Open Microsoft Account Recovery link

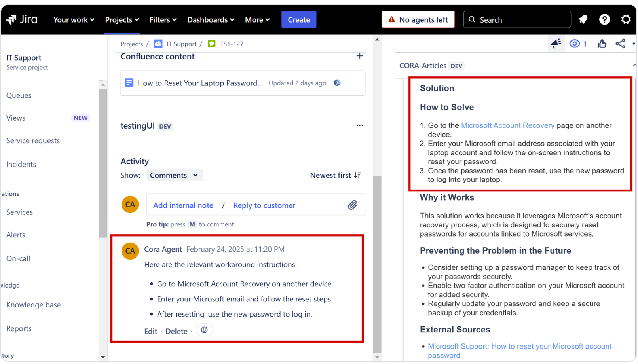point(507,125)
